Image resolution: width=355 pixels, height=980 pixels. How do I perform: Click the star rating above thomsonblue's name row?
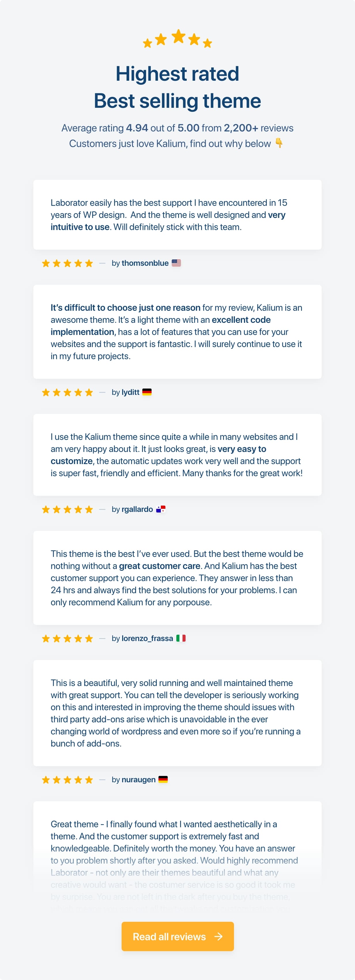[x=67, y=263]
